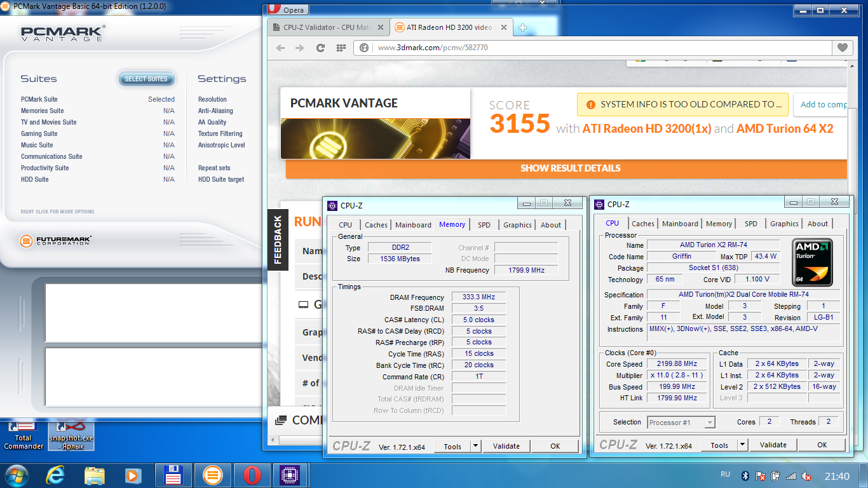Click Tools button in left CPU-Z window

tap(452, 446)
